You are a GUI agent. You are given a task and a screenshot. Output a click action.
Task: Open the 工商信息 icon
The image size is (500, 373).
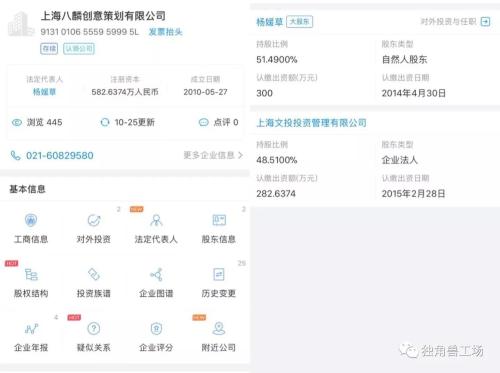31,220
